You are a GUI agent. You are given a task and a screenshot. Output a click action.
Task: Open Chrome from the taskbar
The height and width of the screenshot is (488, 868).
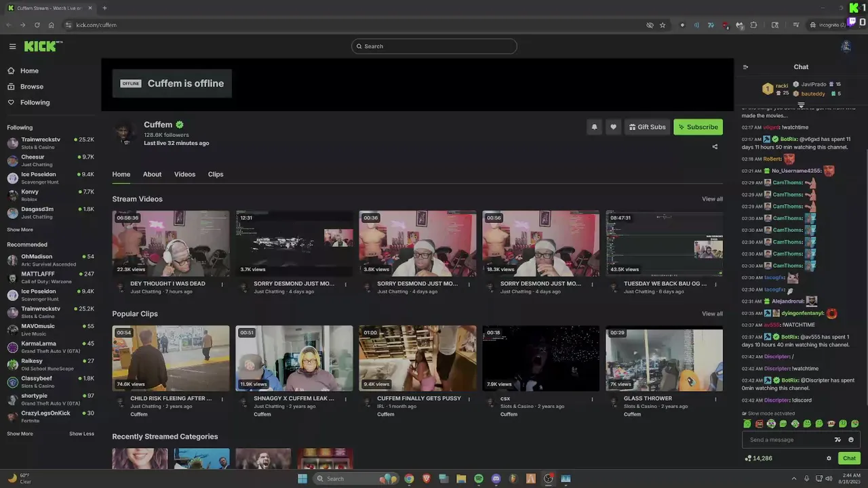tap(409, 479)
